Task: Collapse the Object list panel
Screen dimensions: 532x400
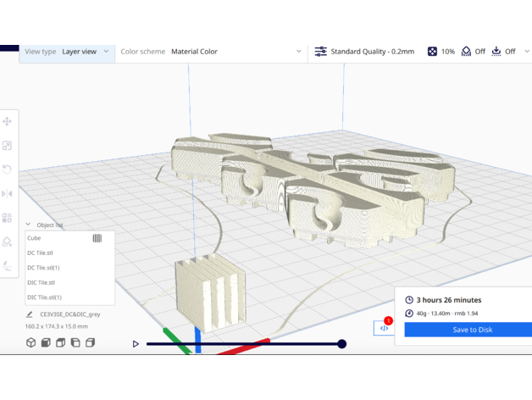Action: tap(28, 225)
